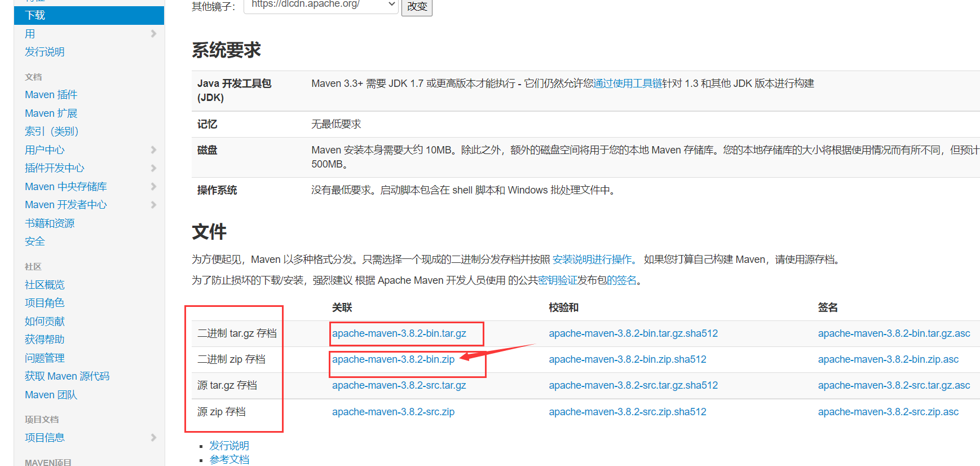The image size is (980, 466).
Task: Select the 二进制 zip 存档 cell
Action: [231, 359]
